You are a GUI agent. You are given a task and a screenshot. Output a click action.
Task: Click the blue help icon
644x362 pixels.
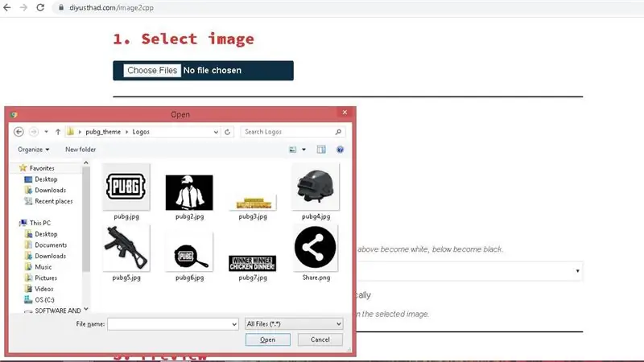[340, 150]
